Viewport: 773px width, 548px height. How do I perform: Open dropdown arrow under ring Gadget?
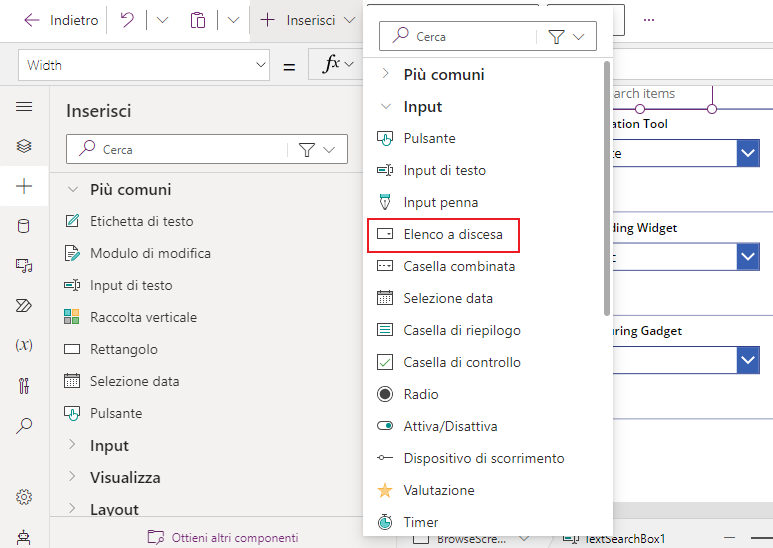click(748, 360)
